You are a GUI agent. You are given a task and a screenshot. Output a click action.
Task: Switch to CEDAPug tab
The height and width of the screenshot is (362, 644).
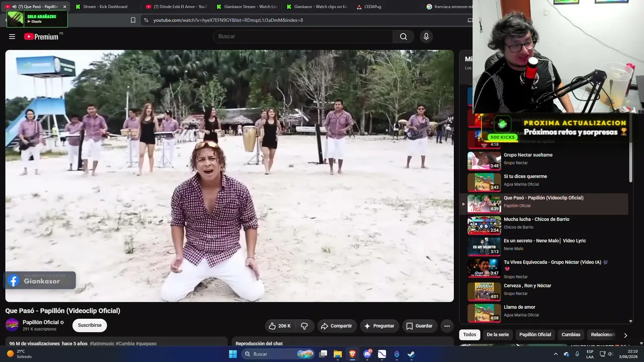click(x=386, y=7)
